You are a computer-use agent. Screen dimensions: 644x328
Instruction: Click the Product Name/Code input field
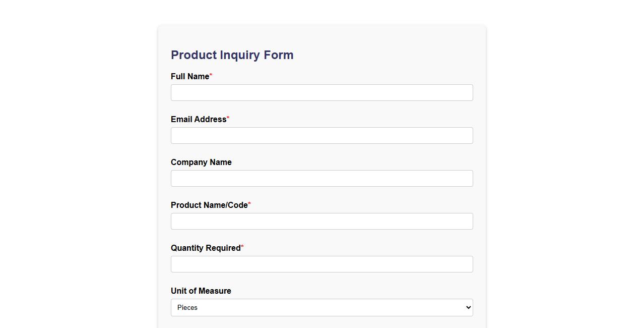(x=321, y=221)
